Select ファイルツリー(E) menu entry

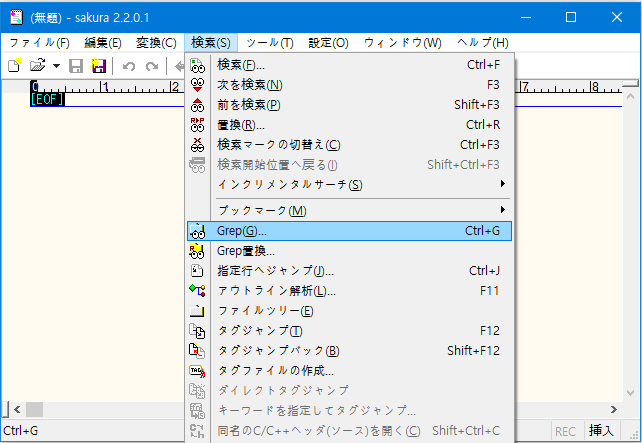[349, 311]
